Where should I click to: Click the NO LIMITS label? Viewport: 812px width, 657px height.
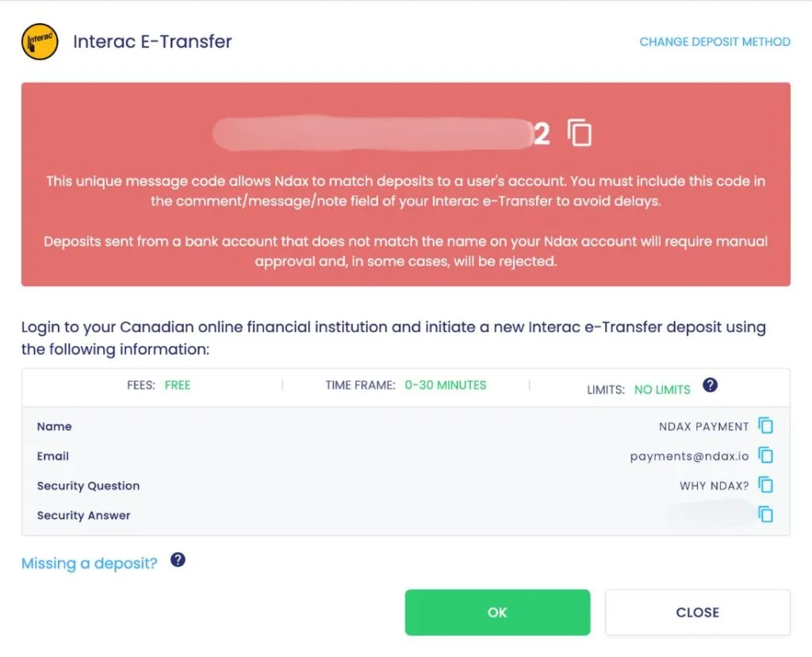pos(662,389)
